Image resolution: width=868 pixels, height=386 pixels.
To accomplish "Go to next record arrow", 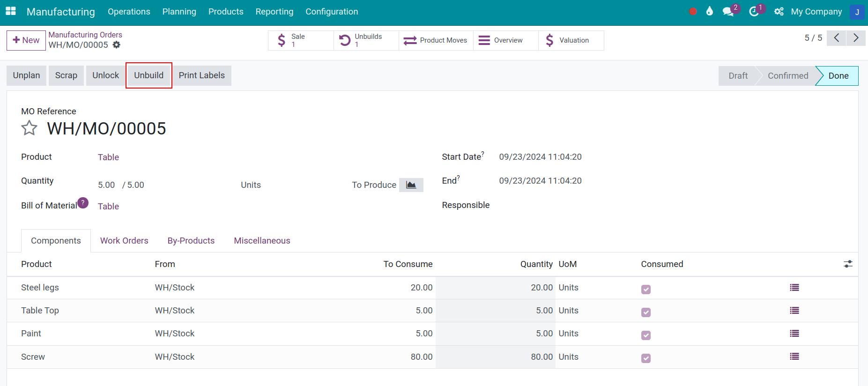I will [x=856, y=38].
